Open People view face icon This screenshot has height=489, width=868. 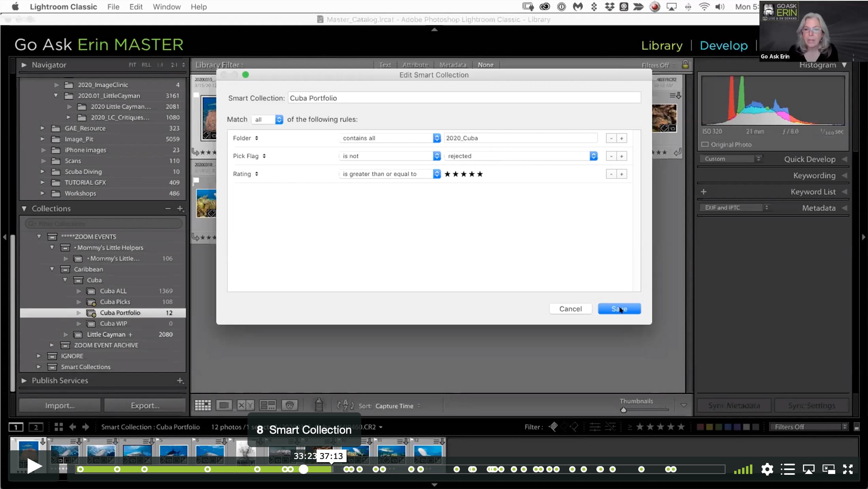point(289,405)
